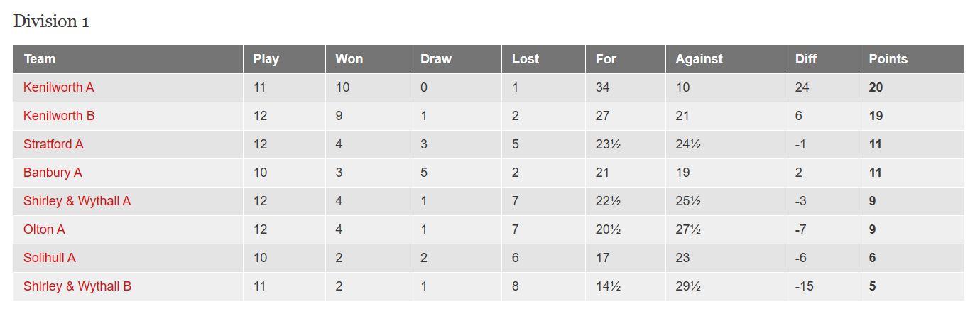Open the Olton A team link
This screenshot has width=980, height=314.
point(44,229)
